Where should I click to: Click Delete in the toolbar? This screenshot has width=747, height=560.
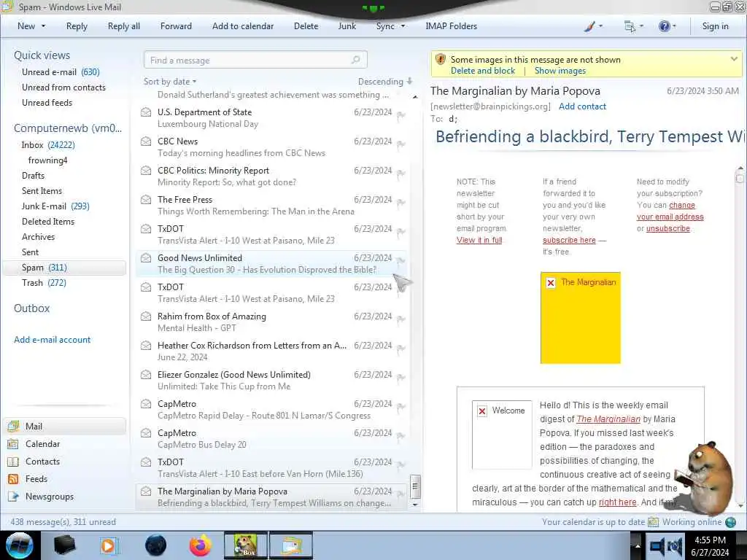(x=306, y=26)
